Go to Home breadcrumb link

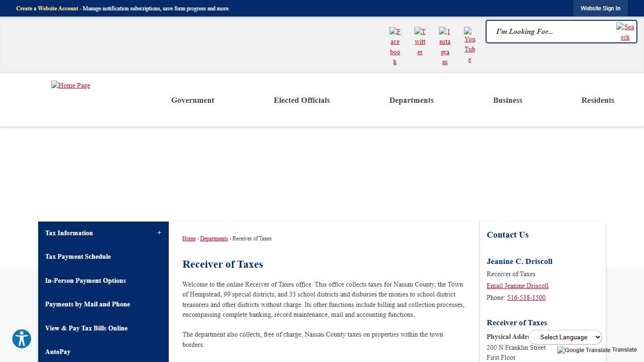coord(189,239)
